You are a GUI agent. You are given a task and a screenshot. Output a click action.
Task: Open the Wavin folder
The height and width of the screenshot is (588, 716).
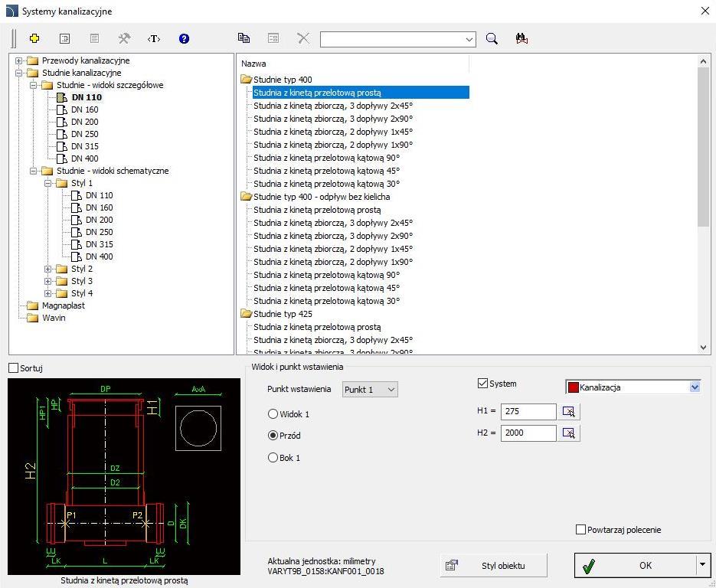pyautogui.click(x=54, y=318)
